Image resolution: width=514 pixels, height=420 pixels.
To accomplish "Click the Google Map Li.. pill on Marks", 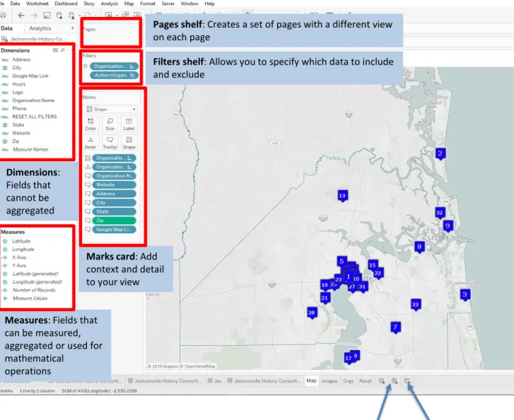I will coord(114,230).
